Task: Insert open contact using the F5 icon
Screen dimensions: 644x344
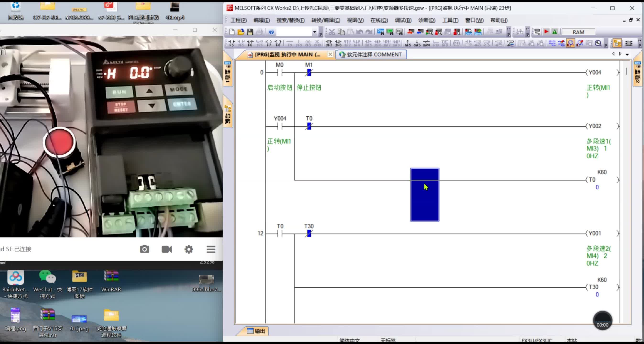Action: point(232,43)
